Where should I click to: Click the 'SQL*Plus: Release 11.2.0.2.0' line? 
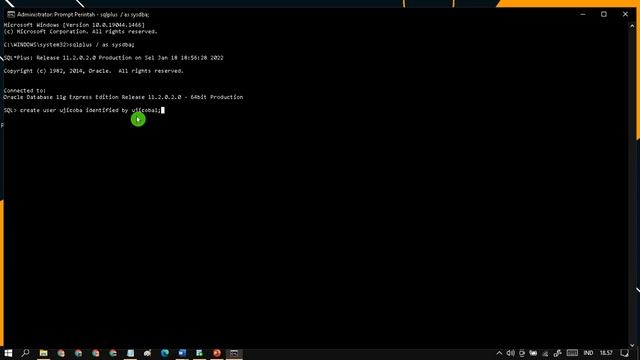(x=113, y=58)
